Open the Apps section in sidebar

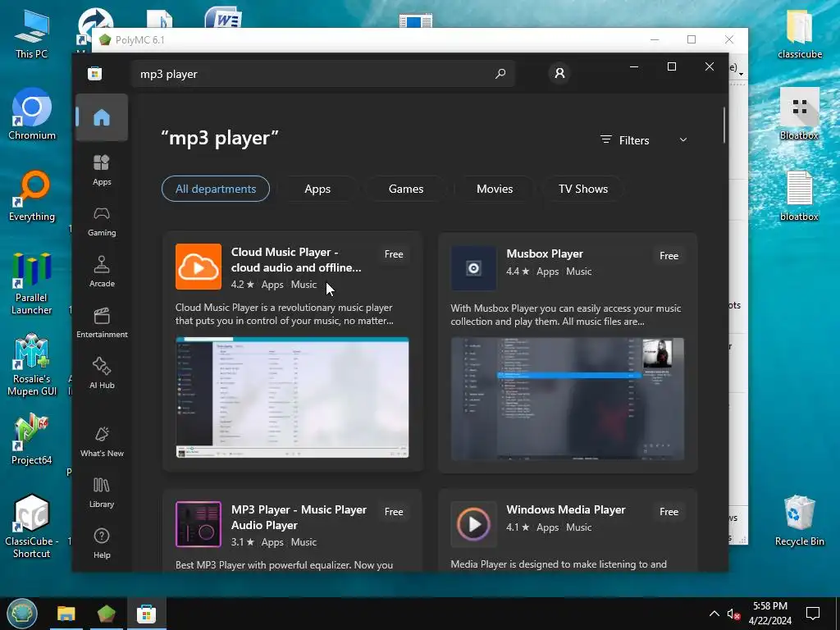click(101, 170)
